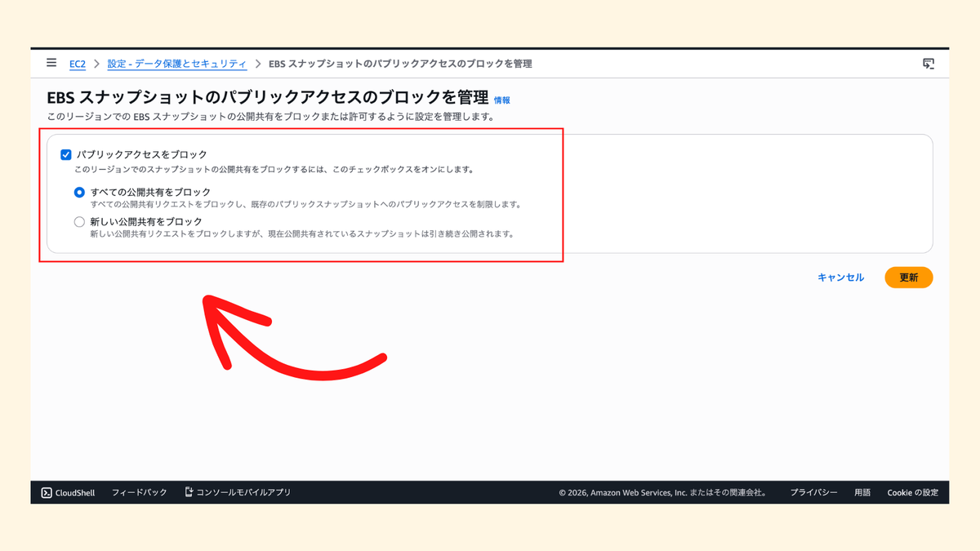The image size is (980, 551).
Task: Click the page heading EBS スナップショットのパブリックアクセスのブロックを管理
Action: [268, 98]
